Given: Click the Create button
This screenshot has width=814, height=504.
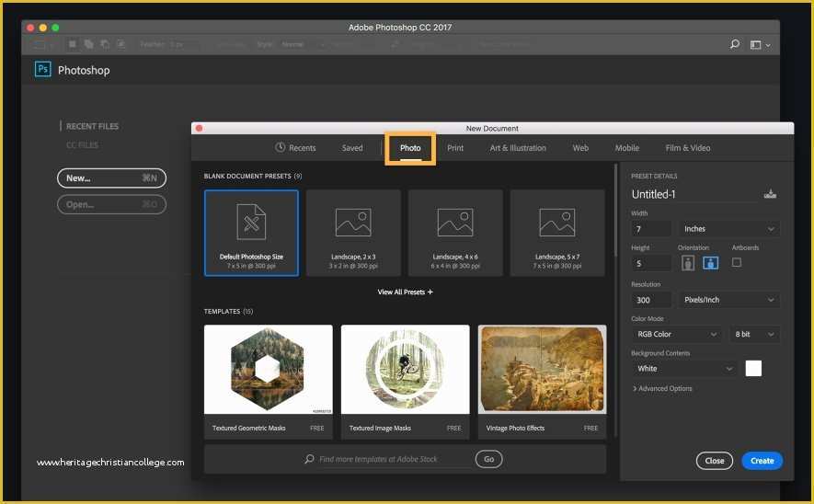Looking at the screenshot, I should click(762, 461).
